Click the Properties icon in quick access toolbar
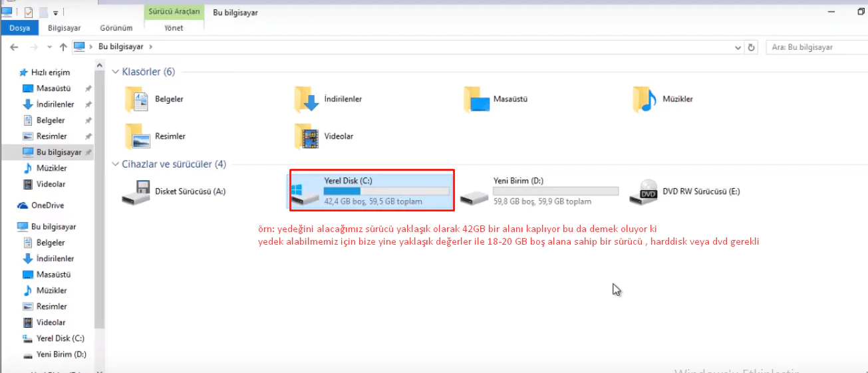This screenshot has height=373, width=868. (x=28, y=12)
